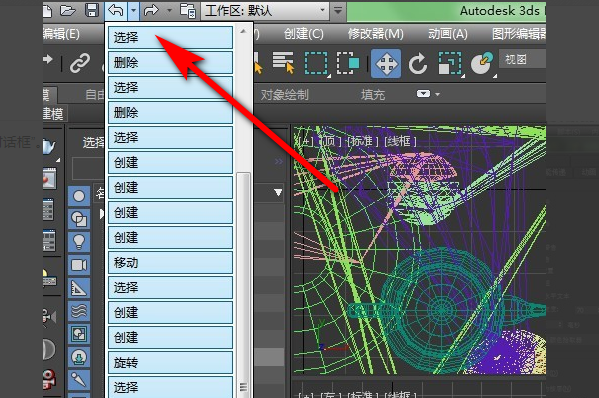The height and width of the screenshot is (398, 599).
Task: Activate the Select and Rotate tool
Action: click(x=418, y=63)
